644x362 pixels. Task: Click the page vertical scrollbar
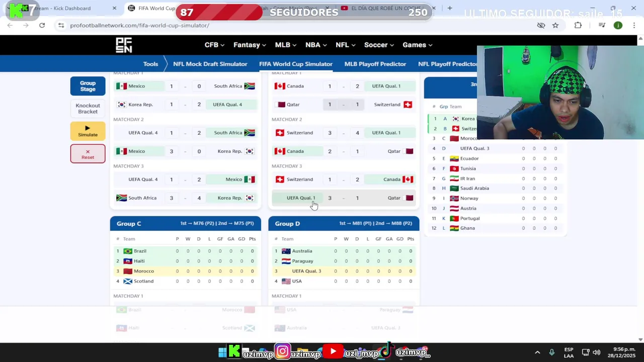(x=640, y=189)
